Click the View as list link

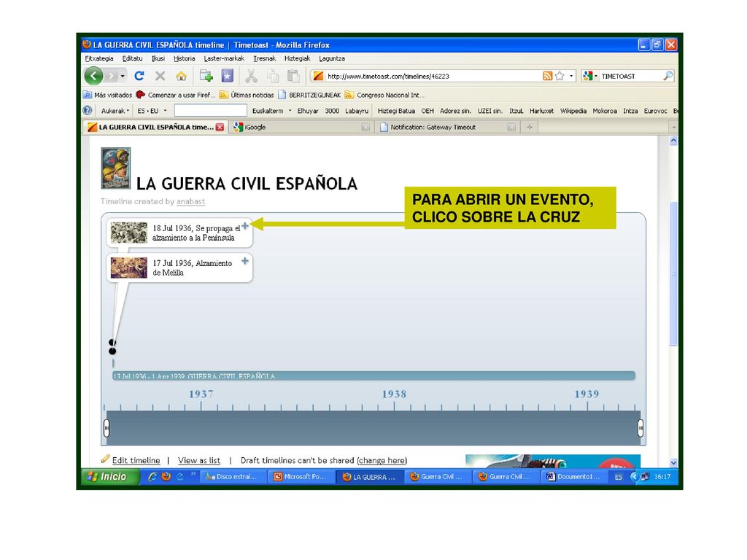pyautogui.click(x=199, y=460)
